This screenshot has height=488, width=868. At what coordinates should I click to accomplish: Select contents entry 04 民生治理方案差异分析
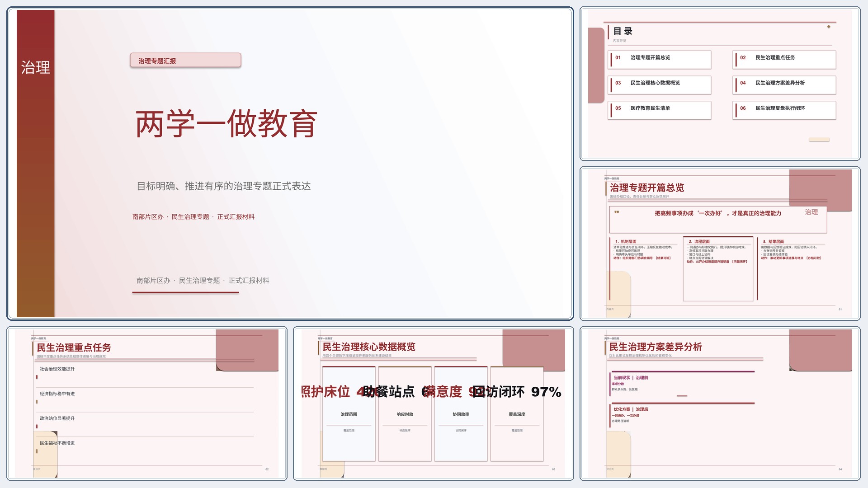[x=784, y=84]
